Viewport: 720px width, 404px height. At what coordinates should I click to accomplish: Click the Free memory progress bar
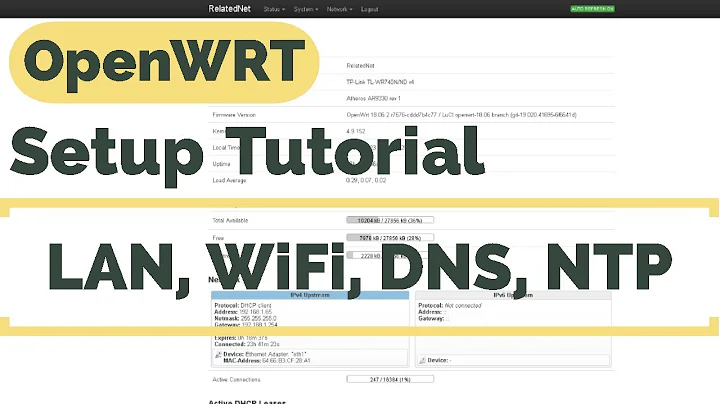coord(390,238)
